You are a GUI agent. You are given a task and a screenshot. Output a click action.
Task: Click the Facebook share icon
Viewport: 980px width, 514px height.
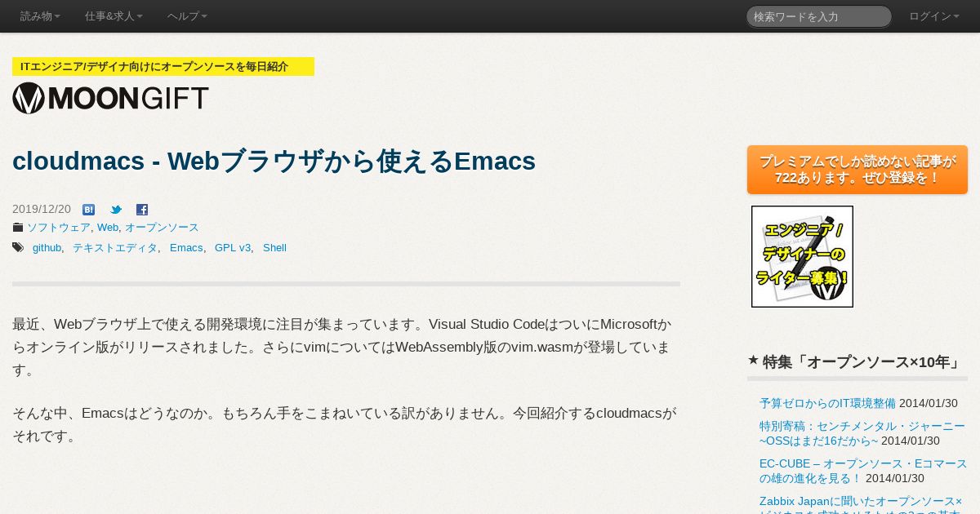(142, 210)
